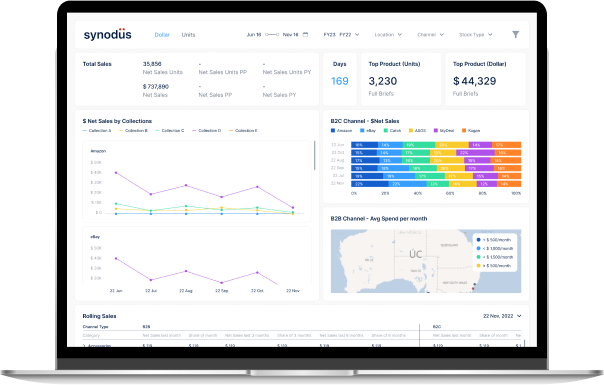Image resolution: width=604 pixels, height=385 pixels.
Task: Expand the 22 Nov, 2022 date selector
Action: click(502, 316)
